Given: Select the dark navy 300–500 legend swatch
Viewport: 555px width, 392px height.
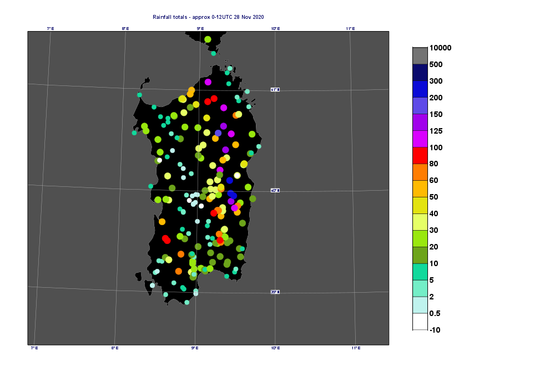Looking at the screenshot, I should 420,73.
